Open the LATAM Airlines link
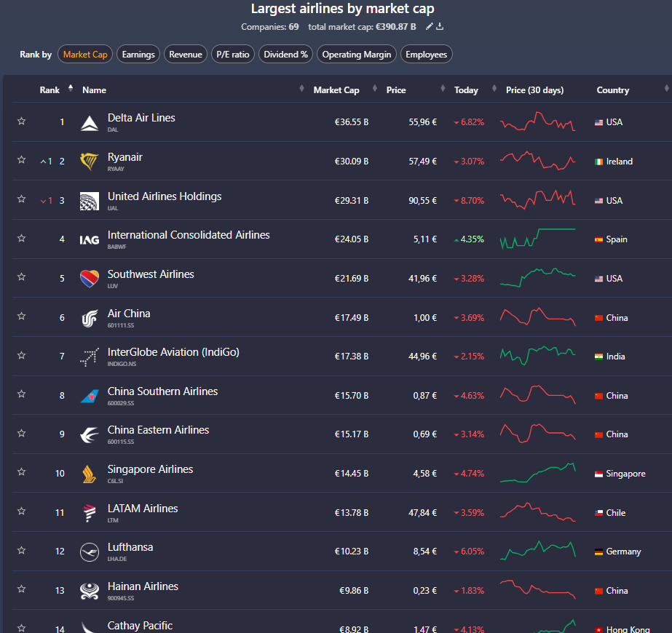 coord(143,509)
